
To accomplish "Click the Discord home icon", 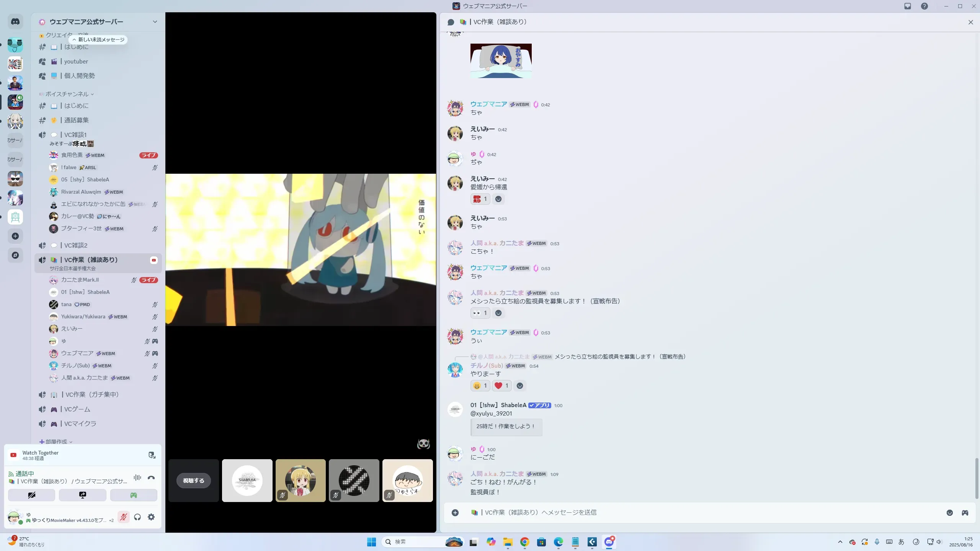I will click(x=15, y=22).
